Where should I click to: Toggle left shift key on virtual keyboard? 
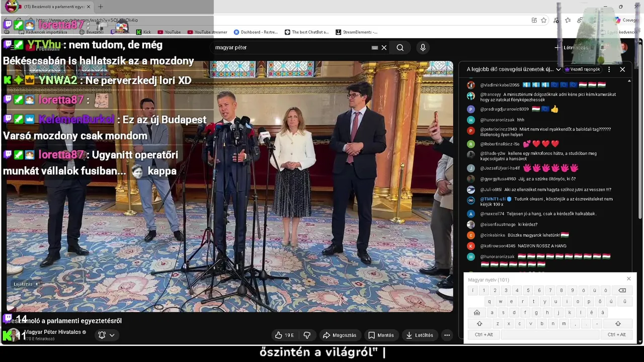click(479, 324)
